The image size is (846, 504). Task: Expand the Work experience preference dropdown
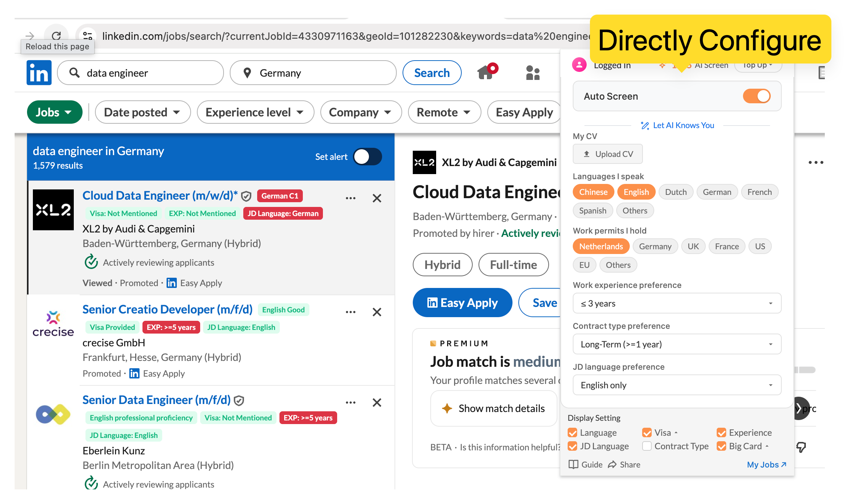[677, 303]
